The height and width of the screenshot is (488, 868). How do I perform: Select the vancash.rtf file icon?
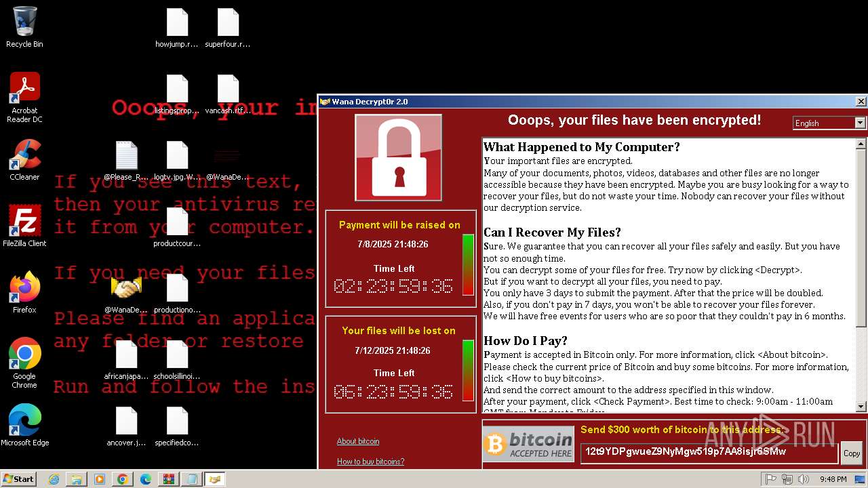point(228,95)
